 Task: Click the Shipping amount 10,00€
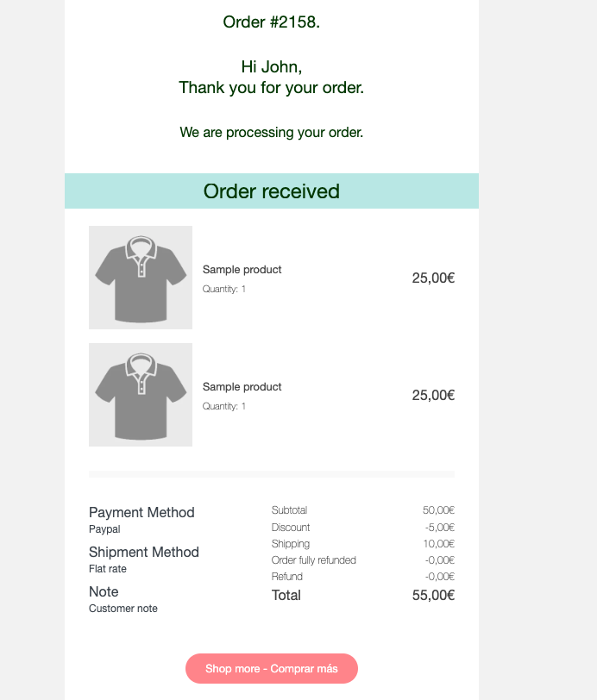(x=439, y=544)
